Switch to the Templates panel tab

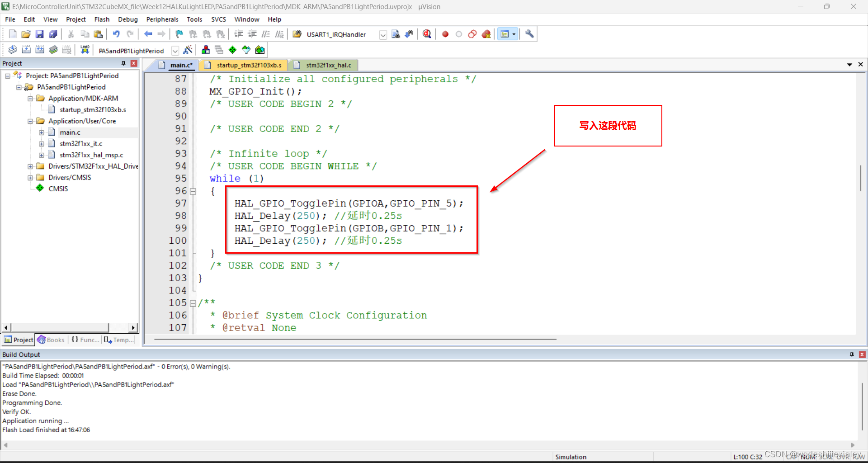point(119,340)
